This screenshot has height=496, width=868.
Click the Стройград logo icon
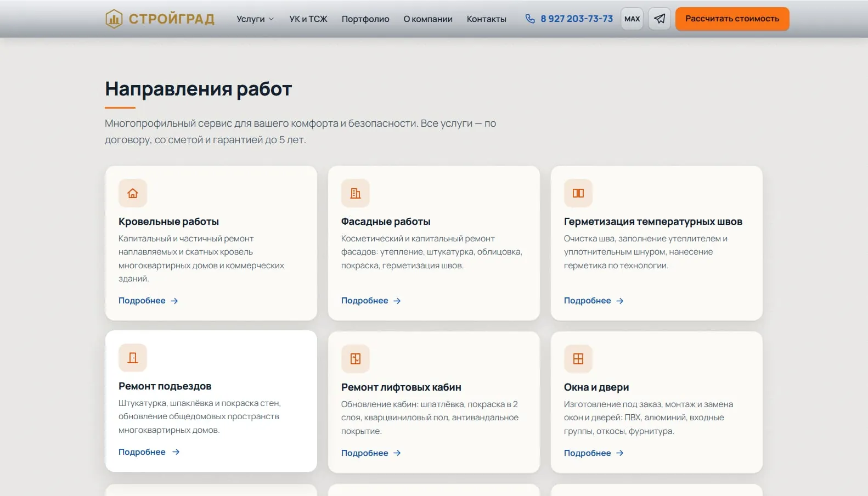pos(114,19)
